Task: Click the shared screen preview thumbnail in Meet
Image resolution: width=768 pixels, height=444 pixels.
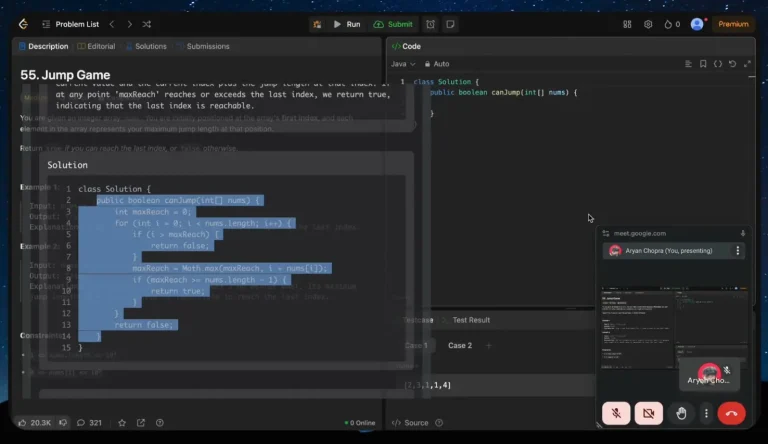Action: click(x=674, y=327)
